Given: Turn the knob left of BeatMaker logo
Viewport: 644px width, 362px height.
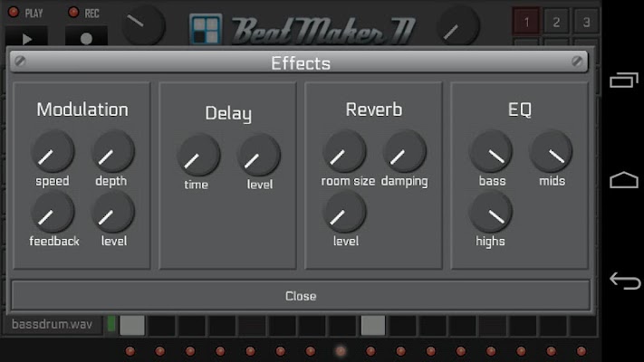Looking at the screenshot, I should [143, 24].
